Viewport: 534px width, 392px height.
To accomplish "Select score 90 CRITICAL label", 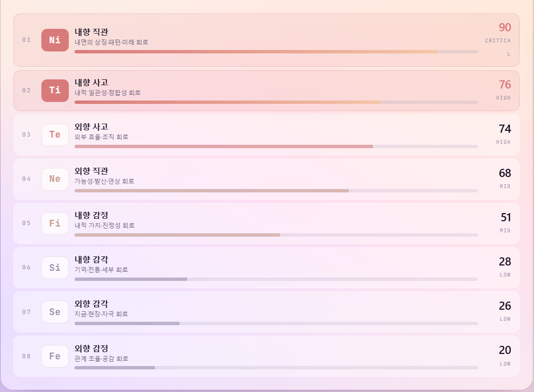I will point(498,39).
